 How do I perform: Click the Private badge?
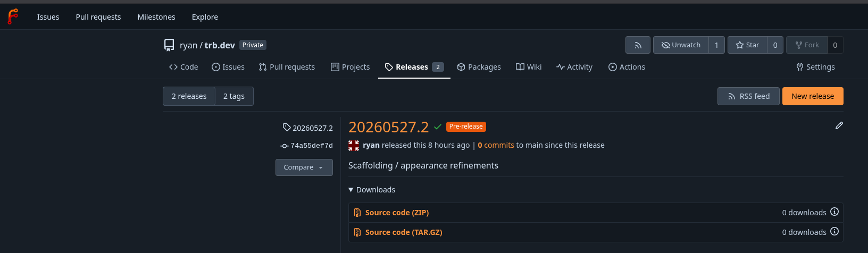click(253, 45)
